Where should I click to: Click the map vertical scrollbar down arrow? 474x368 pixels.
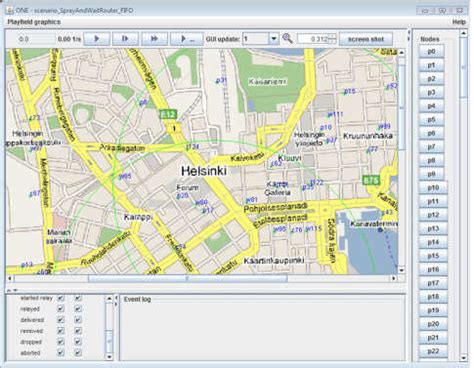(x=402, y=270)
